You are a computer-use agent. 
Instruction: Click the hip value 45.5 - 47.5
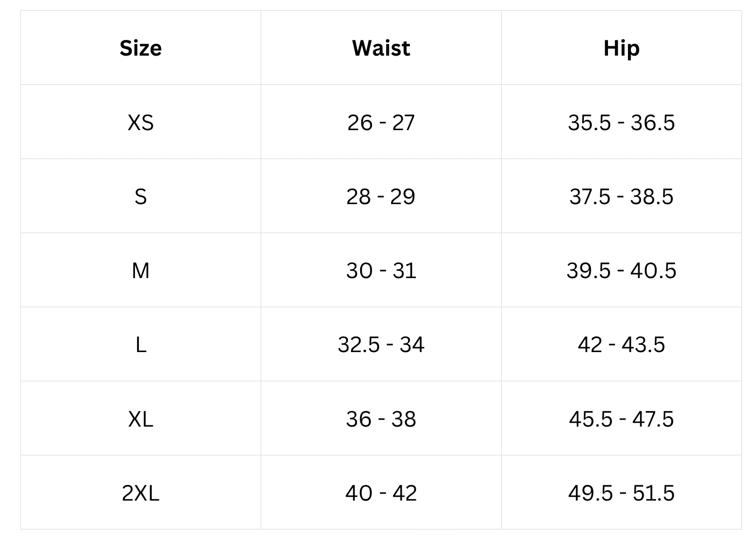(621, 419)
